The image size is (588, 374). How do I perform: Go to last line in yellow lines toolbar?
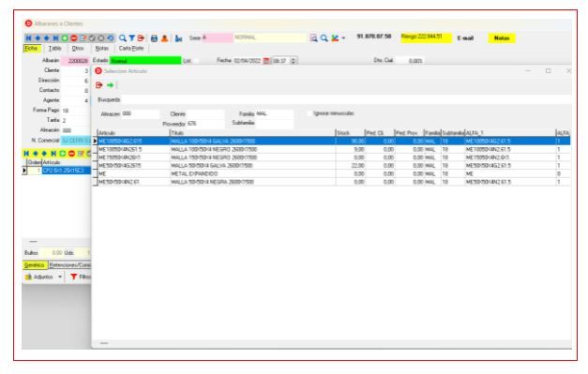(53, 154)
